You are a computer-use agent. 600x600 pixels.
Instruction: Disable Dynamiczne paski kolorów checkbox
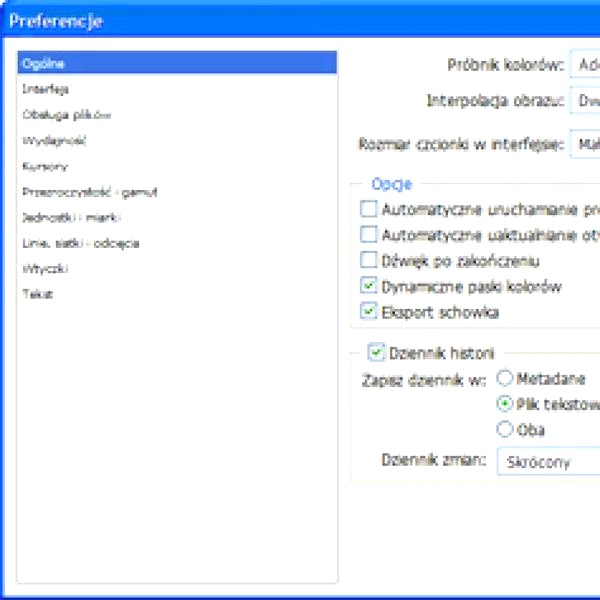click(368, 286)
